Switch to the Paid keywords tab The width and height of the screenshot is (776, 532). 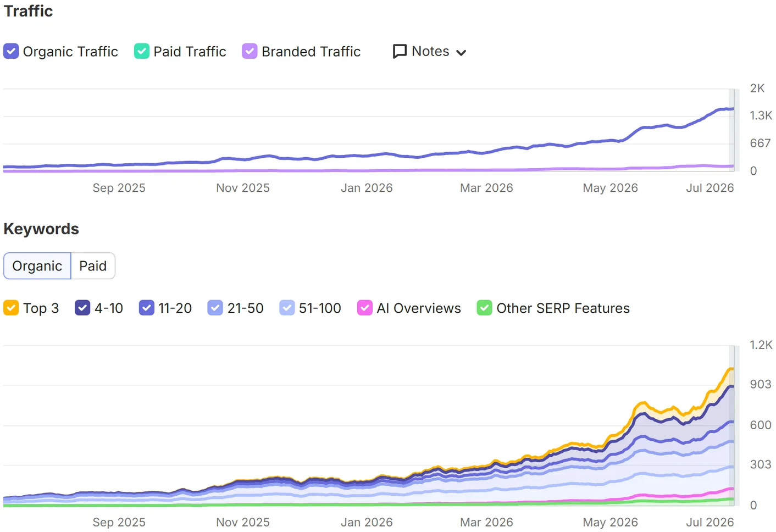tap(93, 266)
